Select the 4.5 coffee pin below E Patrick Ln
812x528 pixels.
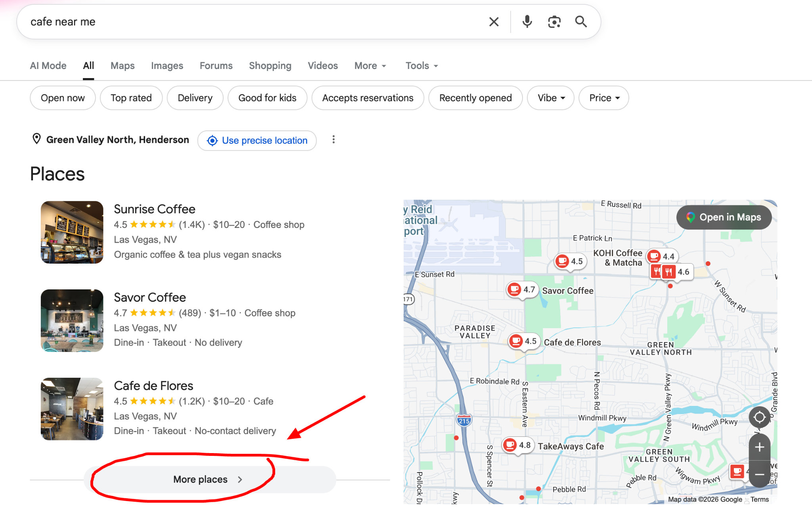click(x=571, y=261)
